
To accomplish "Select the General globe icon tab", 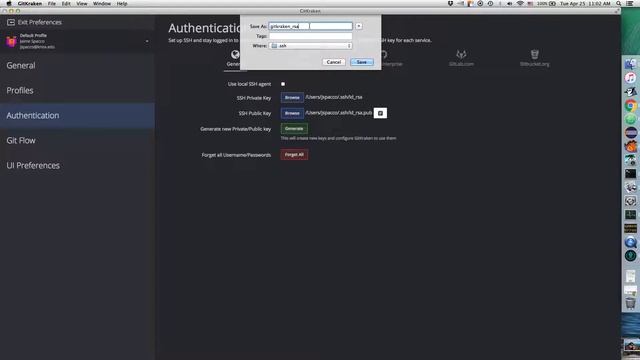I will coord(235,54).
